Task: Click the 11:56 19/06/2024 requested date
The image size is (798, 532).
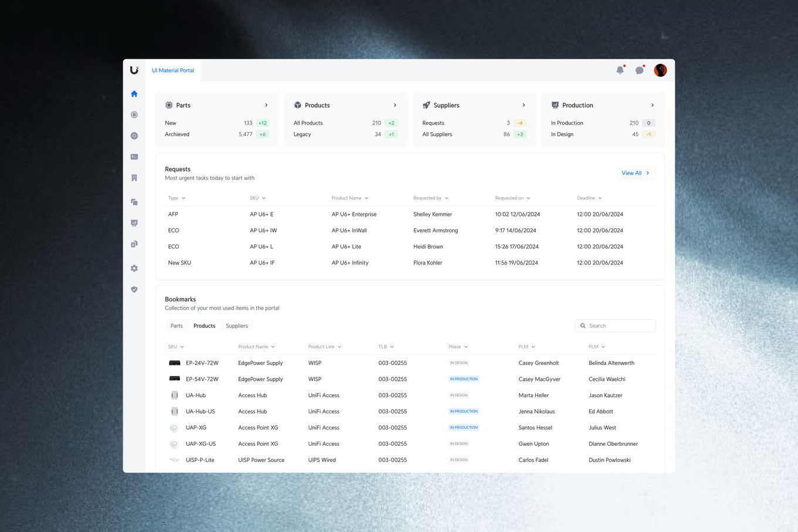Action: (x=516, y=263)
